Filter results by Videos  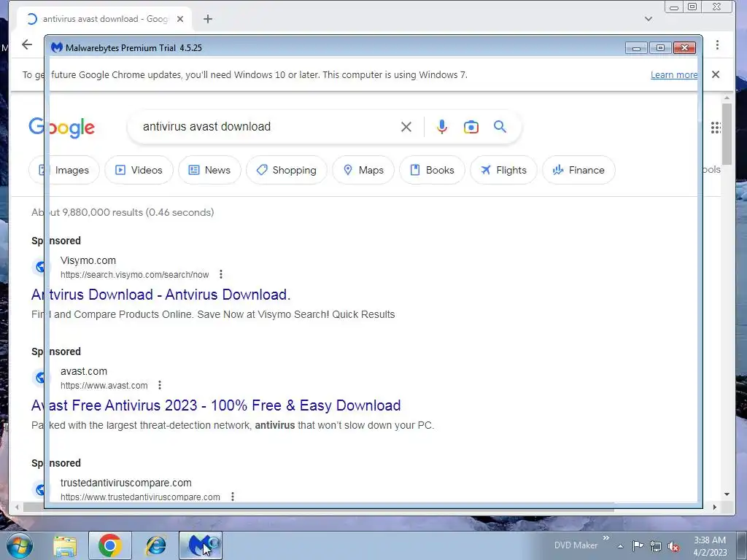[139, 170]
